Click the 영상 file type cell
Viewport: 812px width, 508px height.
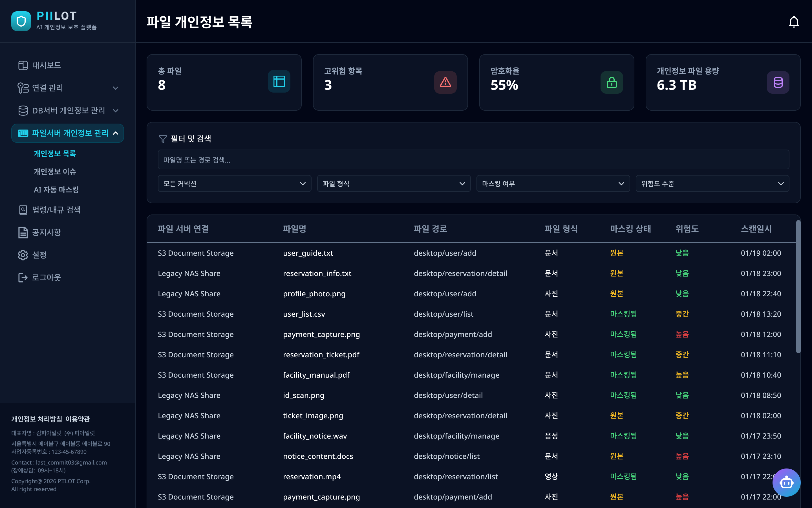click(551, 477)
